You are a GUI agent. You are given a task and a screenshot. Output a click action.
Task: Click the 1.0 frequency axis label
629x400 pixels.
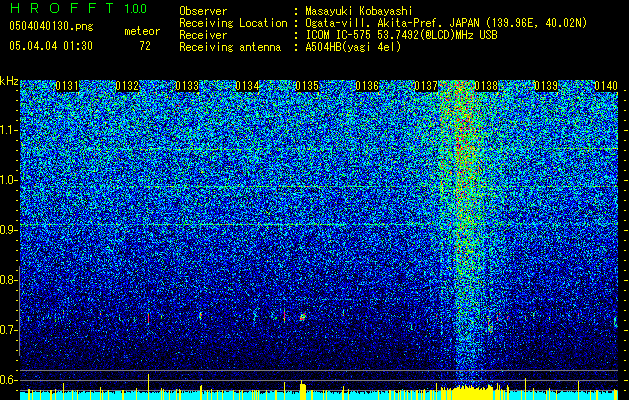pos(8,180)
